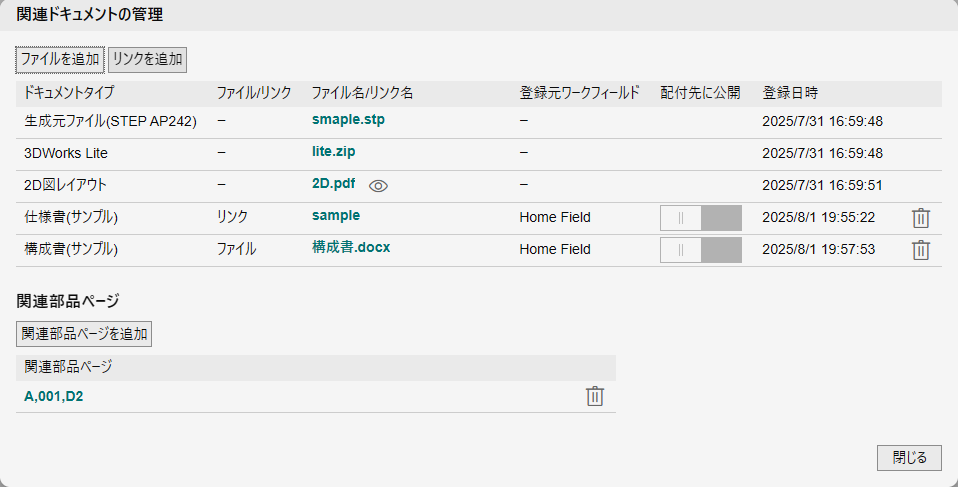The image size is (958, 487).
Task: Open the smaple.stp file link
Action: pos(348,120)
